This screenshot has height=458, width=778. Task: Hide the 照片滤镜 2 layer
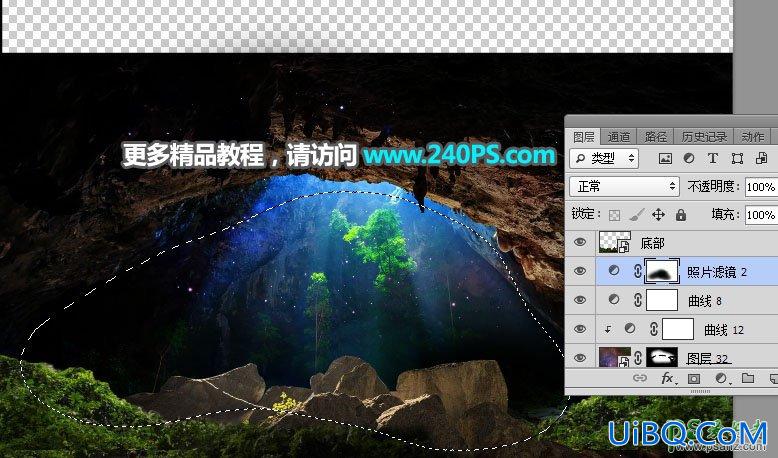click(580, 271)
